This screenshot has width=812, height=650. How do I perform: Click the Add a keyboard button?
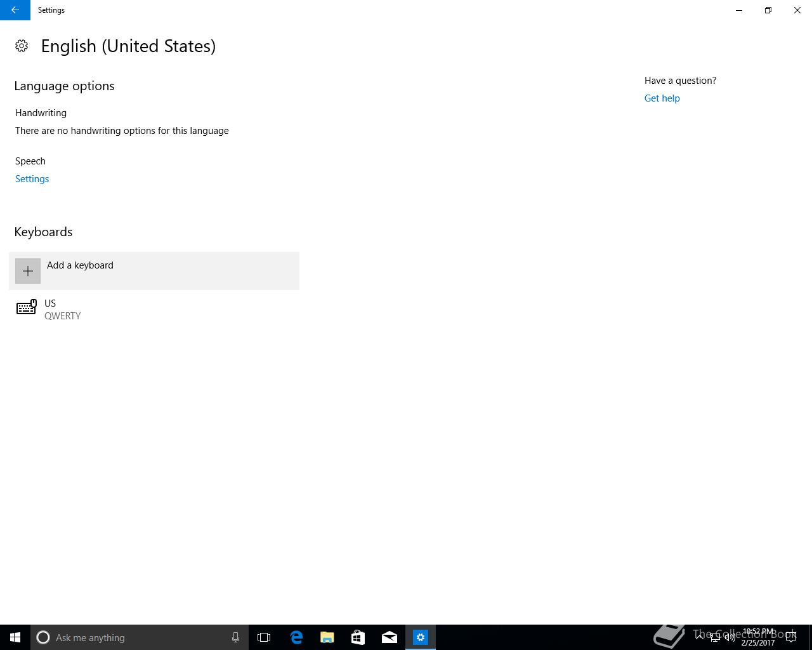(x=154, y=271)
